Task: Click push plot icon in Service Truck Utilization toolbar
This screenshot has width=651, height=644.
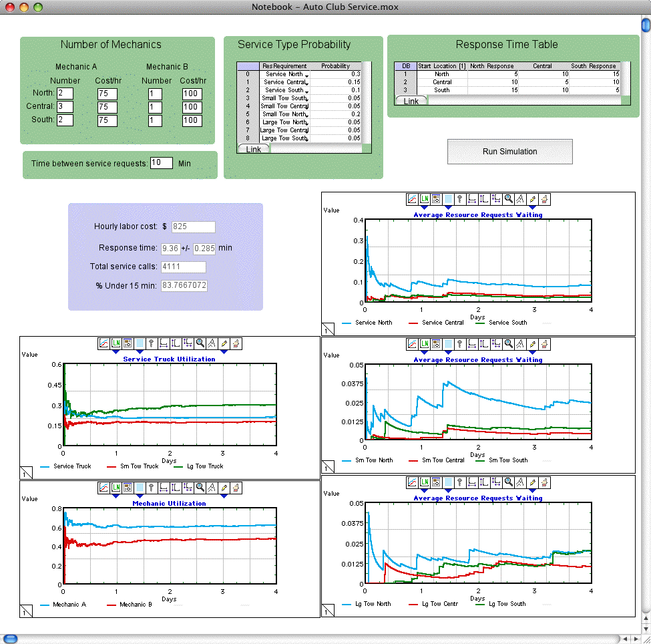Action: (236, 343)
